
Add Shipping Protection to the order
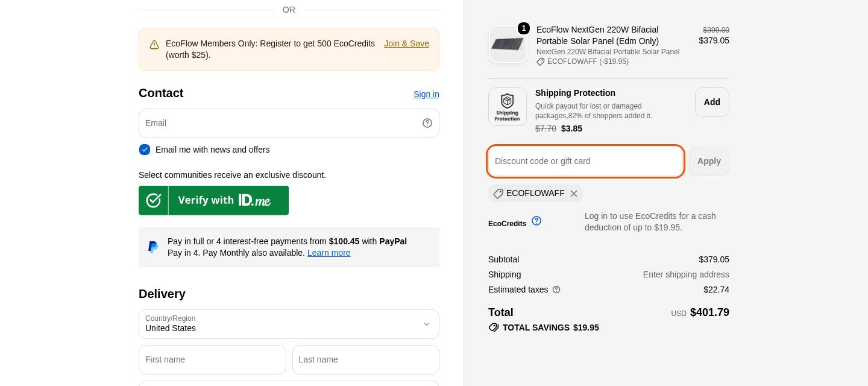[x=712, y=103]
